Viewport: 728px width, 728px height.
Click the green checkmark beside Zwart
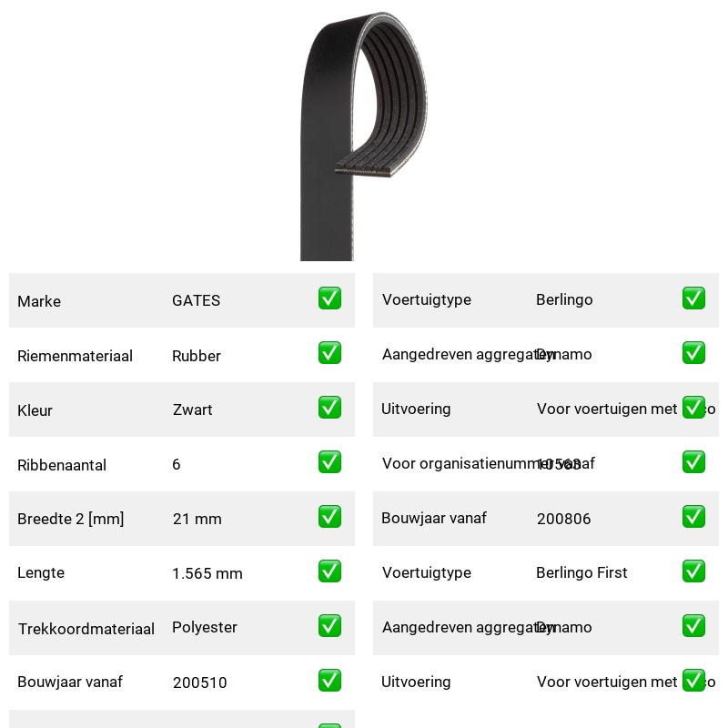(329, 407)
